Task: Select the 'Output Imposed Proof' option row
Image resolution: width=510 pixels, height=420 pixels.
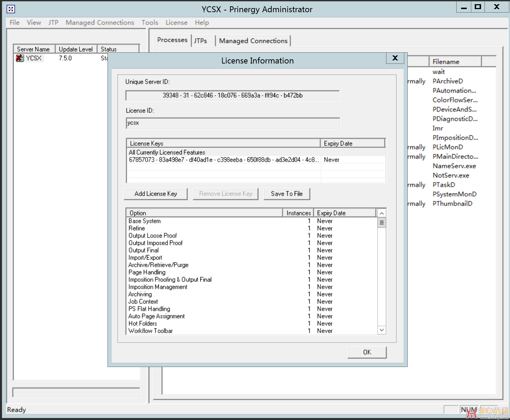Action: coord(252,243)
